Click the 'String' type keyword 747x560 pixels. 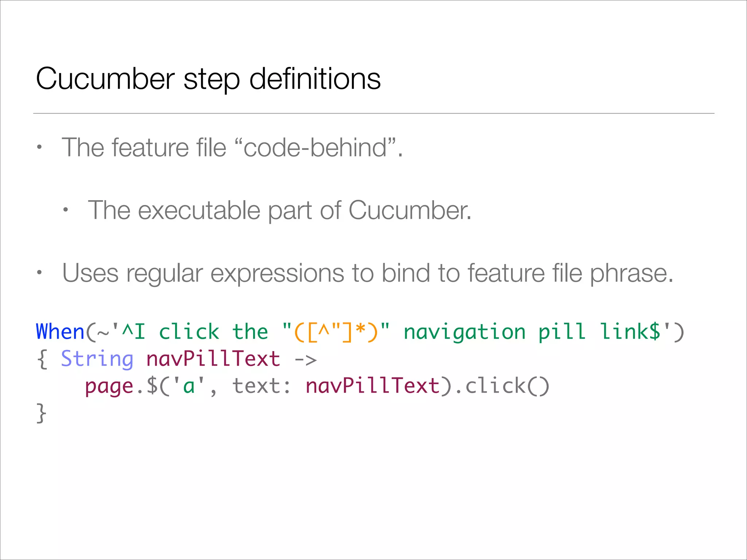[97, 359]
